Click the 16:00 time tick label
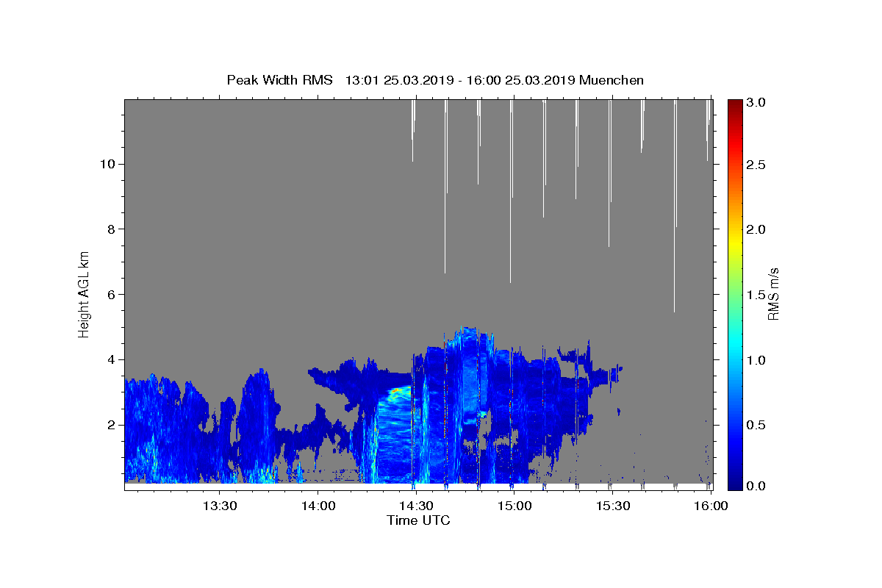 click(710, 506)
